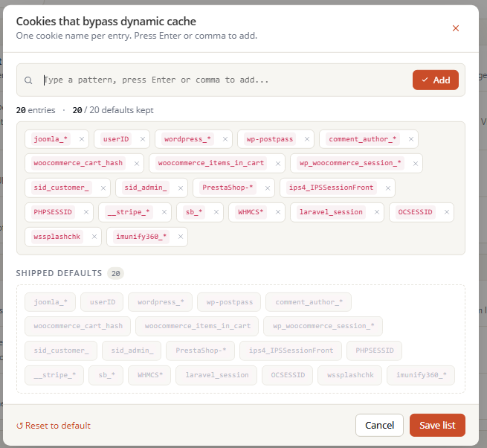Remove the wordpress_* entry

pos(225,139)
